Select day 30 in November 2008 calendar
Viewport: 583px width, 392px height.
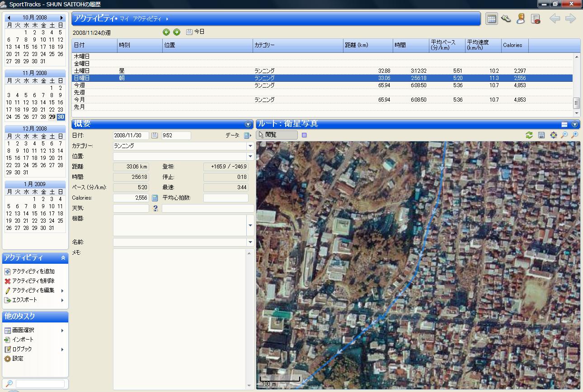click(x=61, y=117)
